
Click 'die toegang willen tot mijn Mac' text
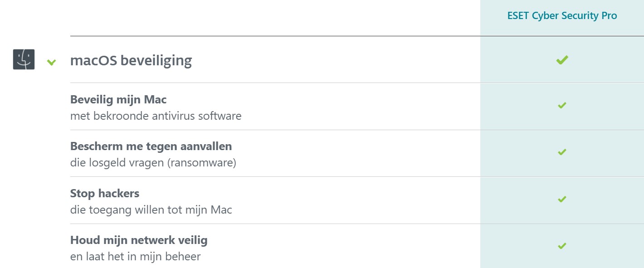click(151, 210)
